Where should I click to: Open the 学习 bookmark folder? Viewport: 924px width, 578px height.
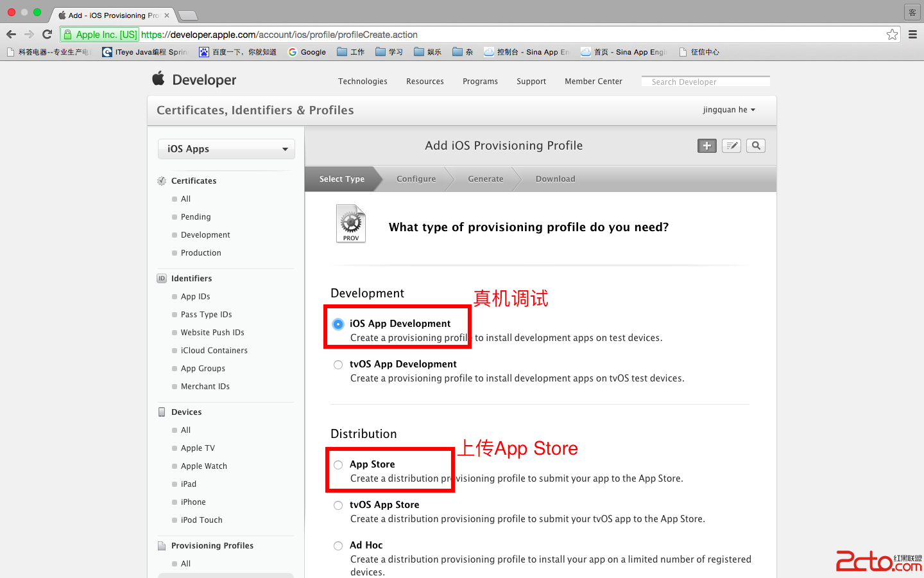click(389, 52)
